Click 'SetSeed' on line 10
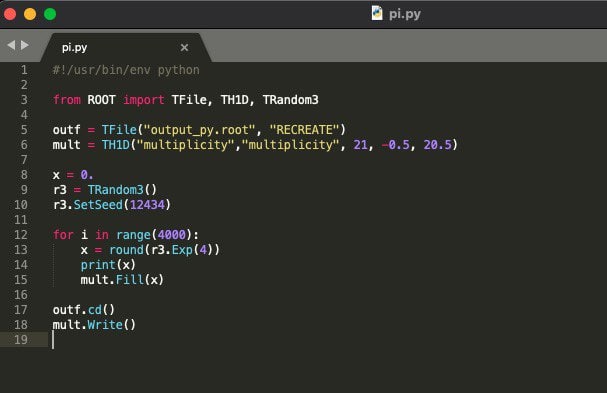 coord(98,204)
